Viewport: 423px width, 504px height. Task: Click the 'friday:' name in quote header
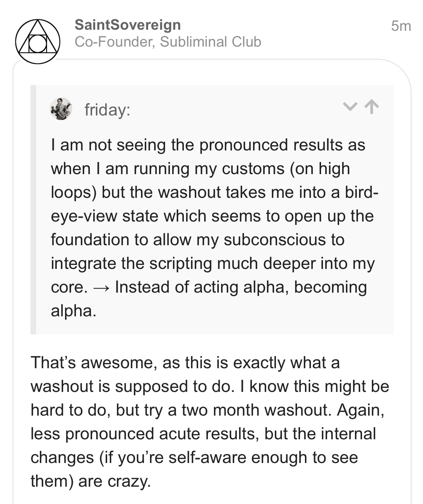tap(108, 110)
